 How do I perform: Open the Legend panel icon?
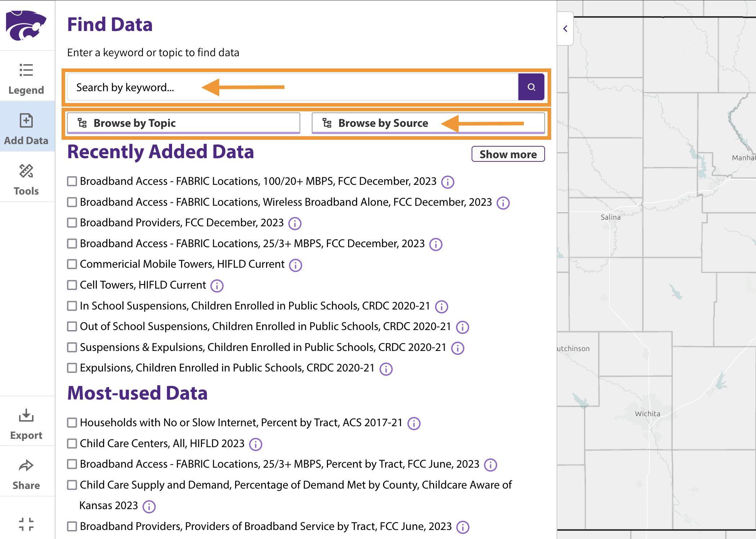tap(27, 71)
